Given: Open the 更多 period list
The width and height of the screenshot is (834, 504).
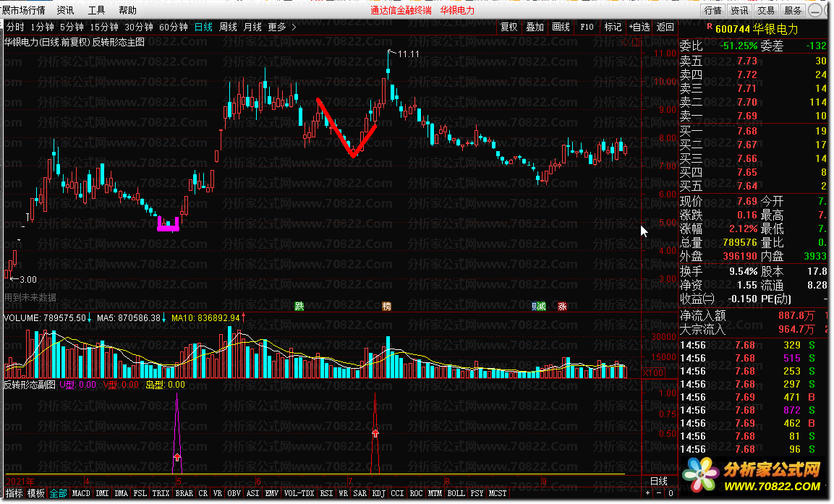Looking at the screenshot, I should [276, 27].
